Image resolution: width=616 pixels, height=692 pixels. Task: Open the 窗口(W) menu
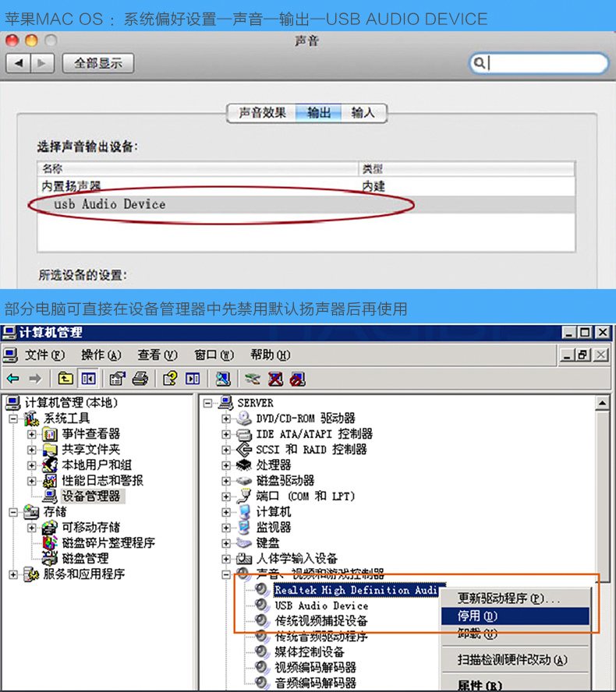(214, 355)
